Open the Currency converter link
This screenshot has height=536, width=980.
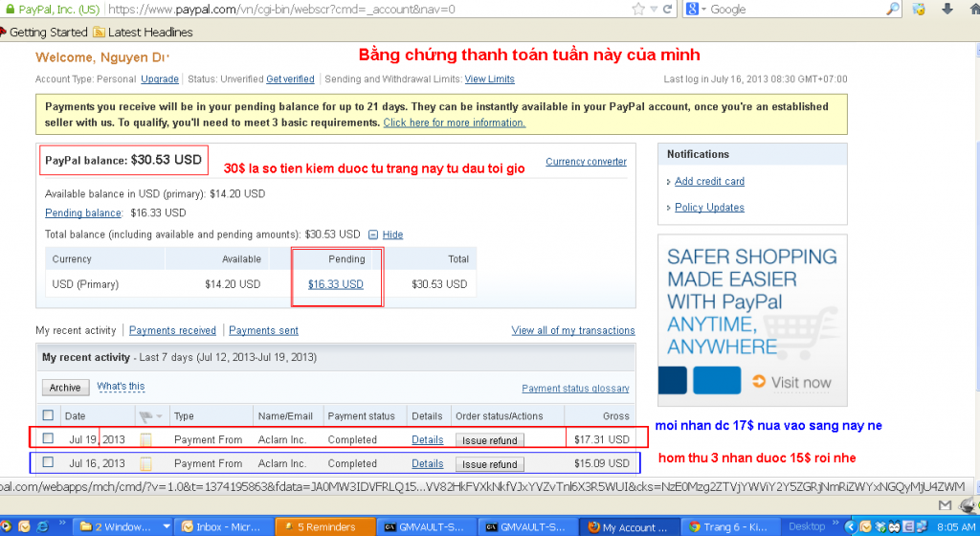586,161
